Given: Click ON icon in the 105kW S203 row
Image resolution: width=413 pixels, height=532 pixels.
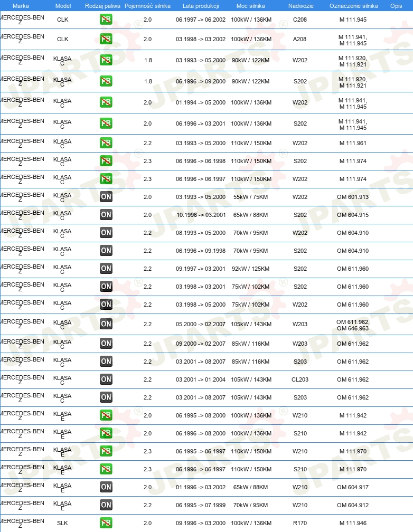Looking at the screenshot, I should pyautogui.click(x=106, y=397).
